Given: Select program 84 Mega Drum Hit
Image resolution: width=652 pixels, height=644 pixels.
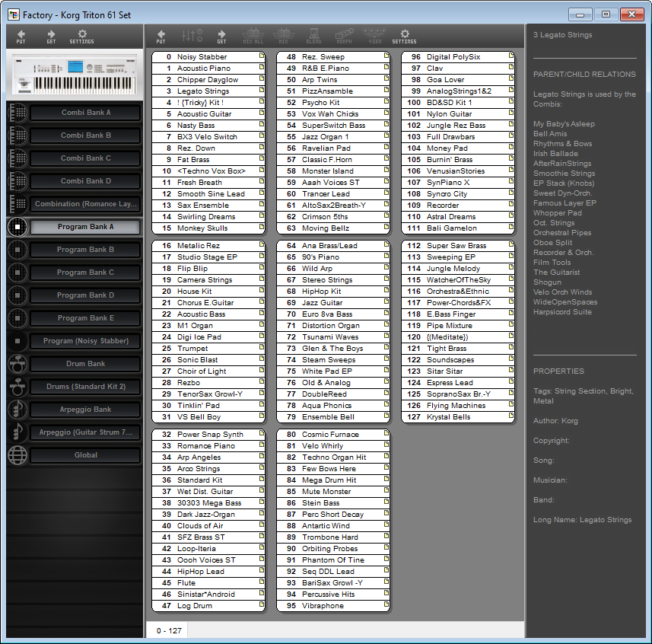Looking at the screenshot, I should (333, 480).
